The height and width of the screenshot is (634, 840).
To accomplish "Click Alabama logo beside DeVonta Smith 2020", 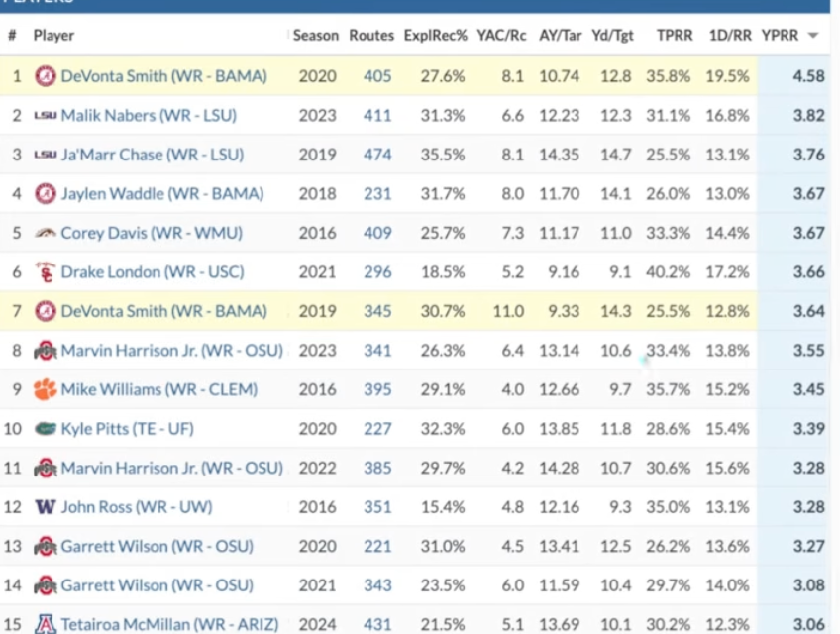I will pyautogui.click(x=45, y=76).
